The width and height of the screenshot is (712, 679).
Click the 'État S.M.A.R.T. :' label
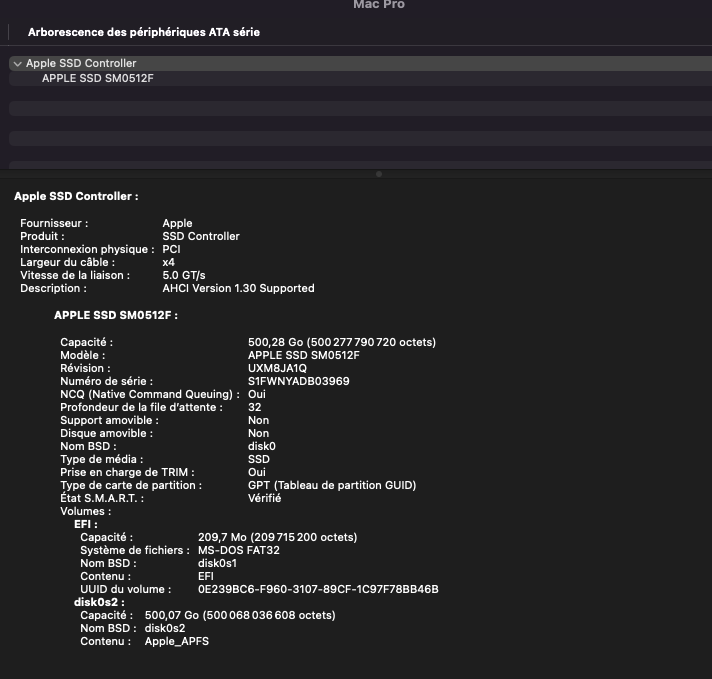click(102, 498)
